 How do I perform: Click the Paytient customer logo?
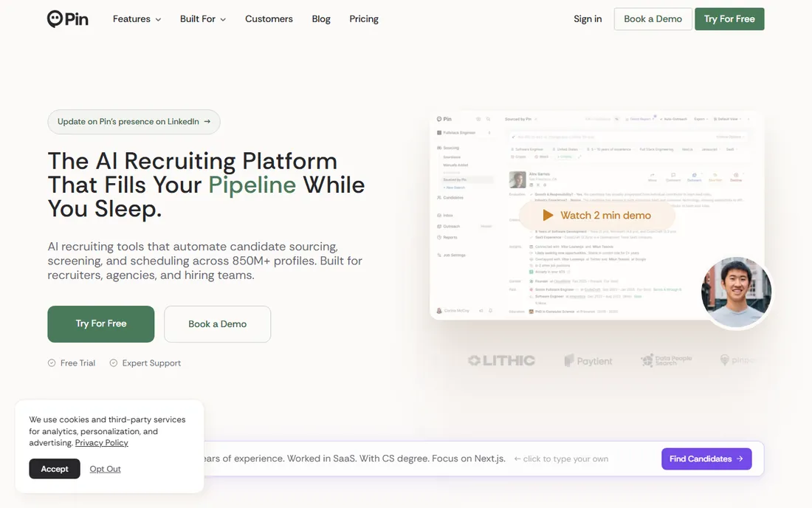[x=588, y=361]
